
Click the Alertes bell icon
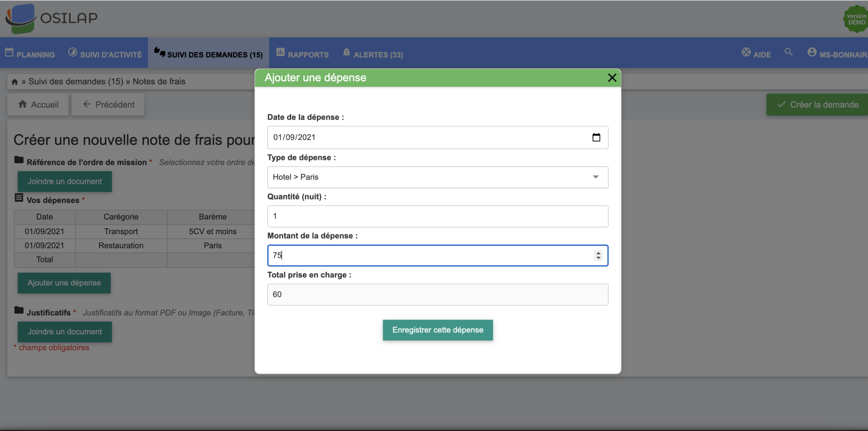(x=347, y=52)
